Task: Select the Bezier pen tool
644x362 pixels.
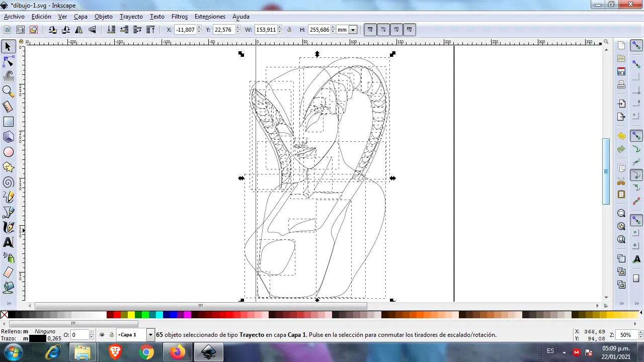Action: coord(8,212)
